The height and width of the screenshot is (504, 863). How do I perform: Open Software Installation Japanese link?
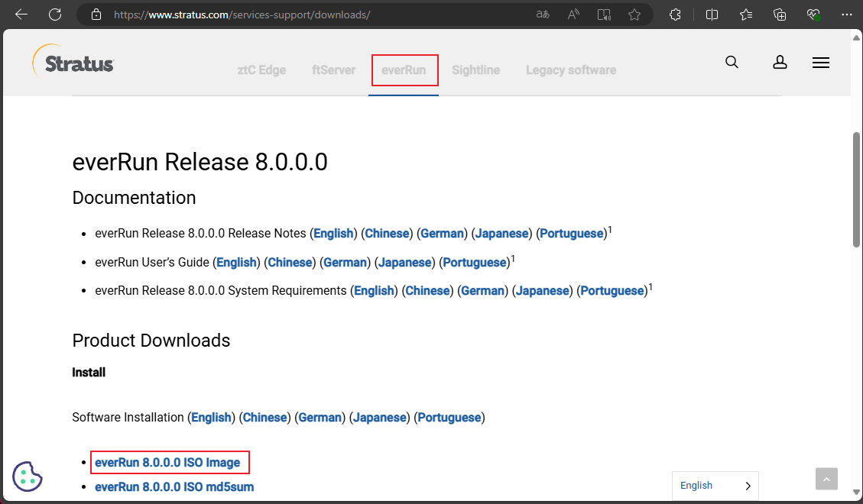[380, 418]
